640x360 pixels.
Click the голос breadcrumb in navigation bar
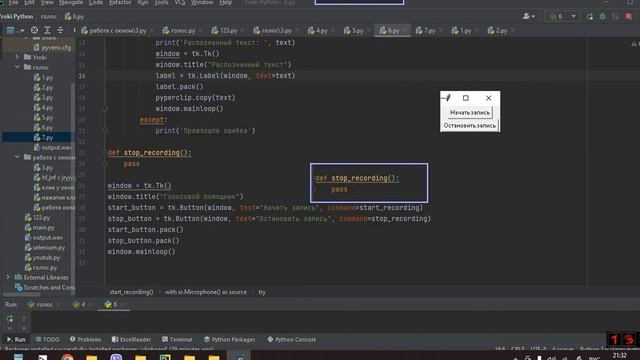coord(49,17)
